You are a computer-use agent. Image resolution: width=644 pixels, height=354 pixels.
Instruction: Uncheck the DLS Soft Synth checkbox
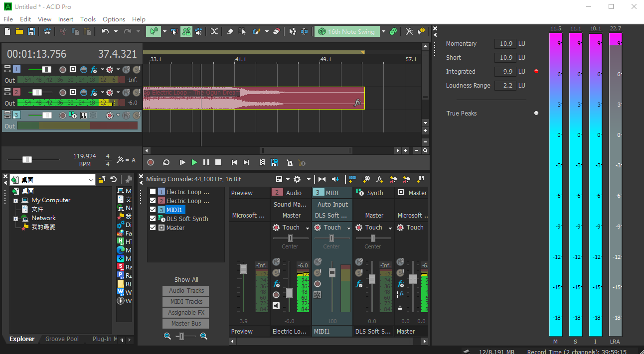153,219
